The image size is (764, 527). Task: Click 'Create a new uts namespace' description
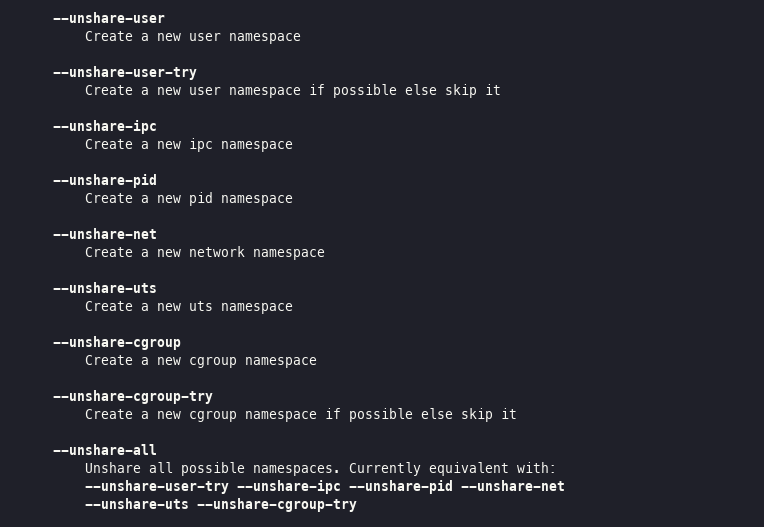pyautogui.click(x=189, y=306)
